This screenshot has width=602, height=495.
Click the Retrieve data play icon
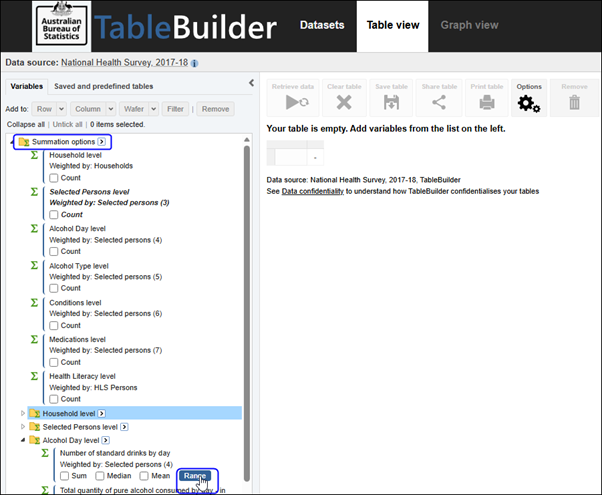point(297,102)
